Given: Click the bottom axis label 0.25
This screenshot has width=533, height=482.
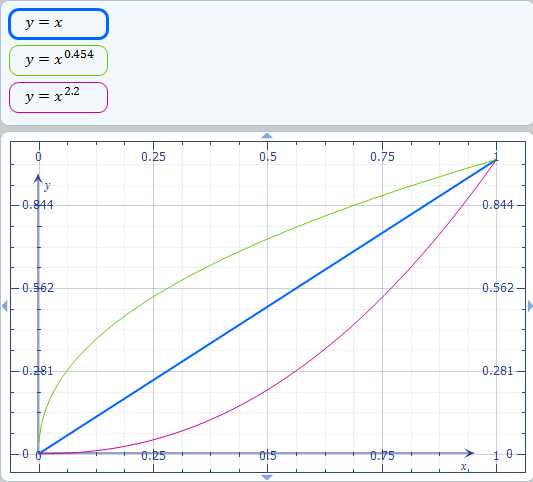Looking at the screenshot, I should [153, 456].
